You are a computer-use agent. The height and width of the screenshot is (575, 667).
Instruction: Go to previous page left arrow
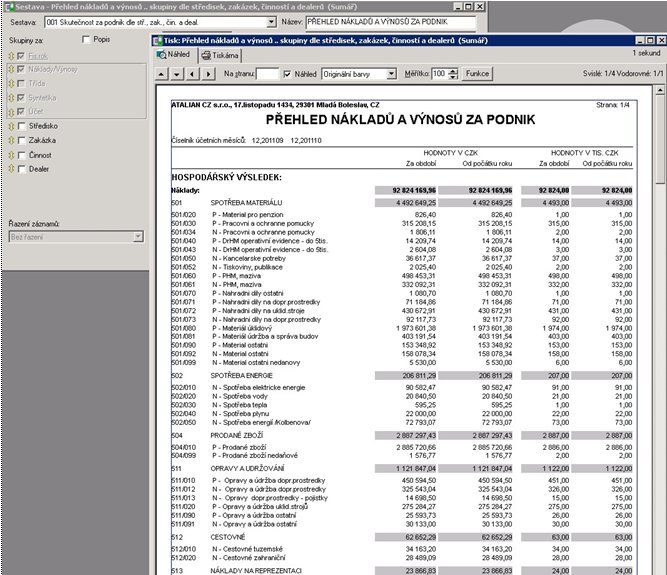(192, 74)
